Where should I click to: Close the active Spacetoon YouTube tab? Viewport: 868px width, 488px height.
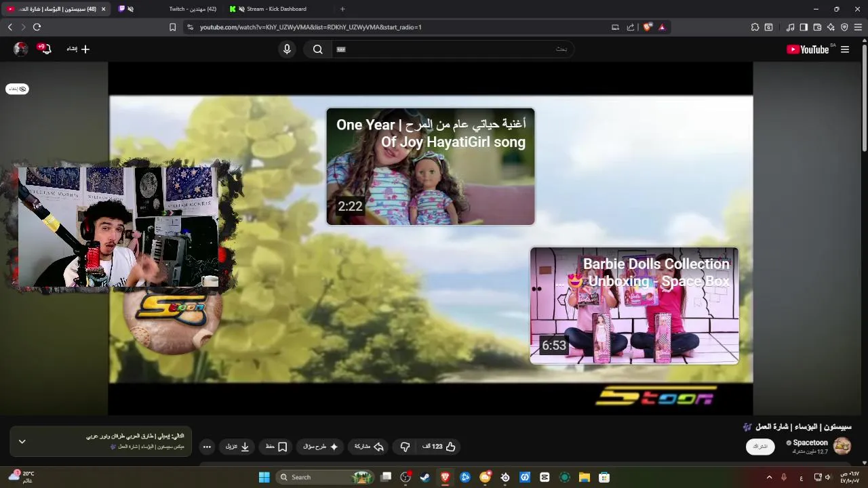(x=103, y=9)
